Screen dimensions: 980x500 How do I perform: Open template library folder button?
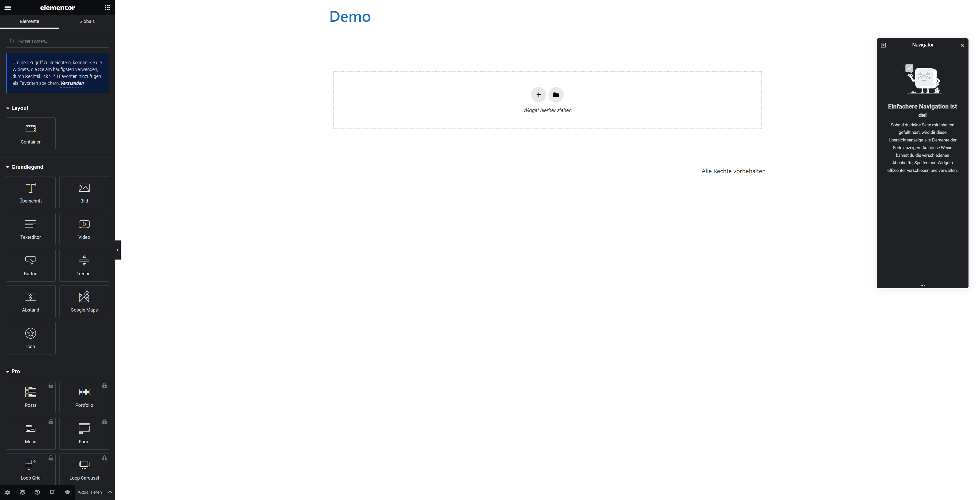click(x=556, y=95)
